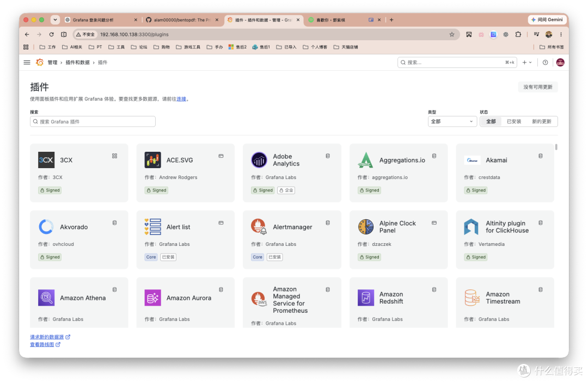The height and width of the screenshot is (383, 588).
Task: Open the user profile avatar in Grafana
Action: pos(560,63)
